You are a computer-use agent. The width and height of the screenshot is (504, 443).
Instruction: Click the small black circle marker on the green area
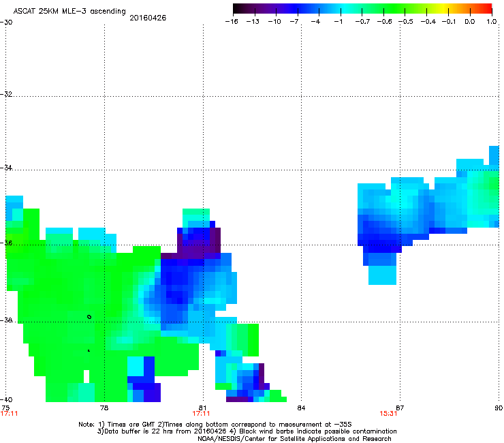pos(89,317)
